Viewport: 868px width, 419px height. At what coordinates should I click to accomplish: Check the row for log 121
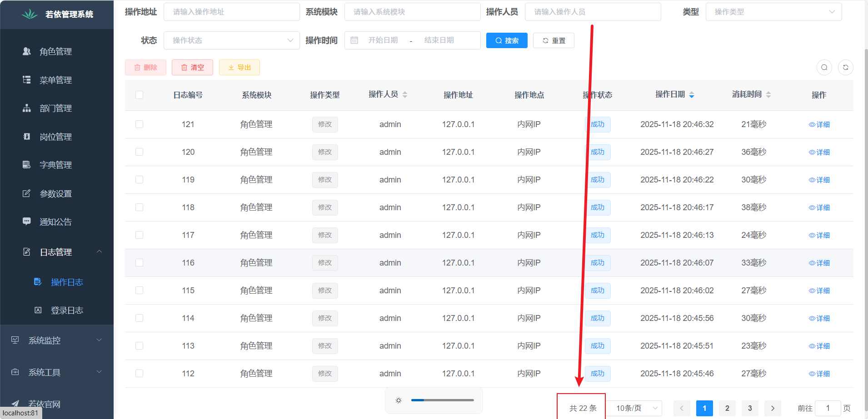click(140, 124)
